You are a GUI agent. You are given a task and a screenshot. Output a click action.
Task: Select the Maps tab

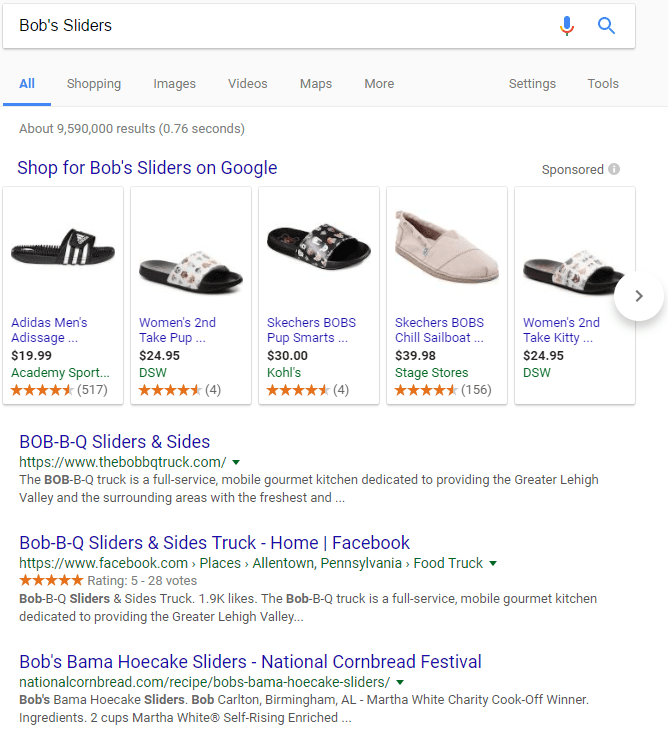[x=316, y=84]
